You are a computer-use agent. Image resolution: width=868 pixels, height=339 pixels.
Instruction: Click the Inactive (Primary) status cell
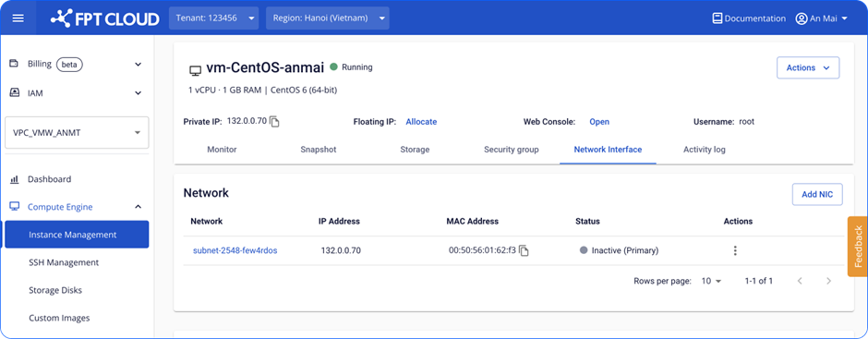click(620, 250)
